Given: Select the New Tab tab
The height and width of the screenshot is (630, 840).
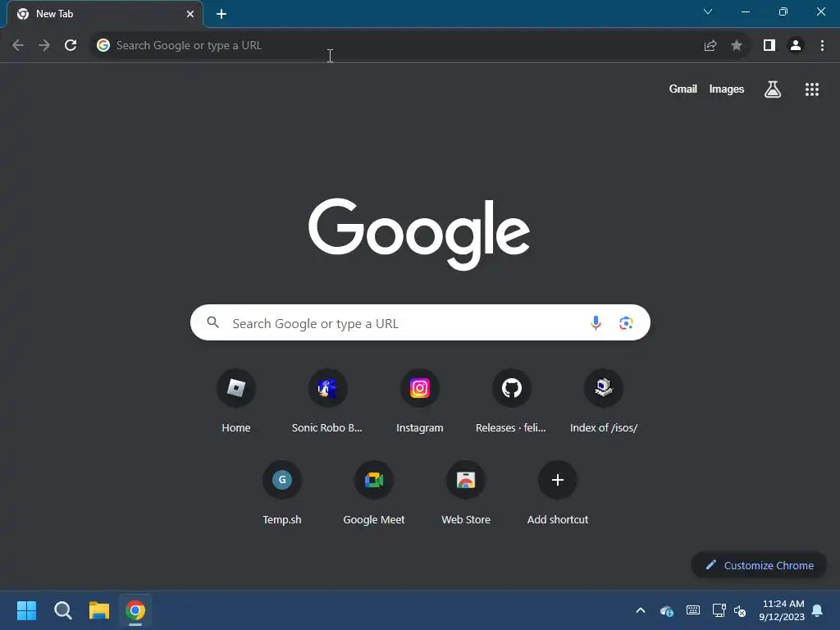Looking at the screenshot, I should (104, 14).
